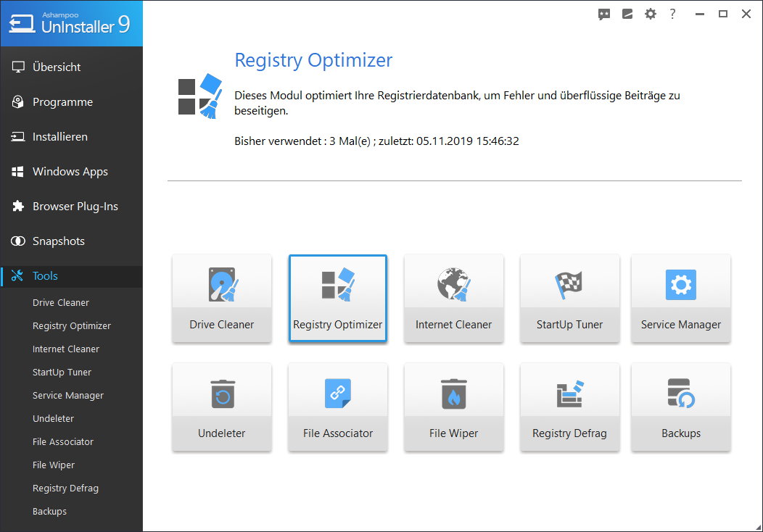Image resolution: width=763 pixels, height=532 pixels.
Task: Open Programme section in sidebar
Action: (62, 101)
